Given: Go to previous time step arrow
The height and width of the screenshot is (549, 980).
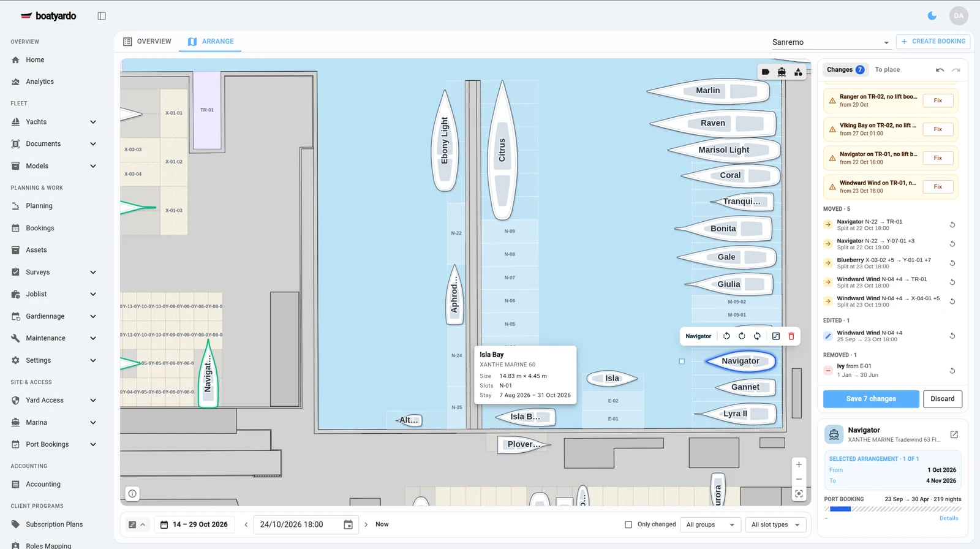Looking at the screenshot, I should 246,524.
